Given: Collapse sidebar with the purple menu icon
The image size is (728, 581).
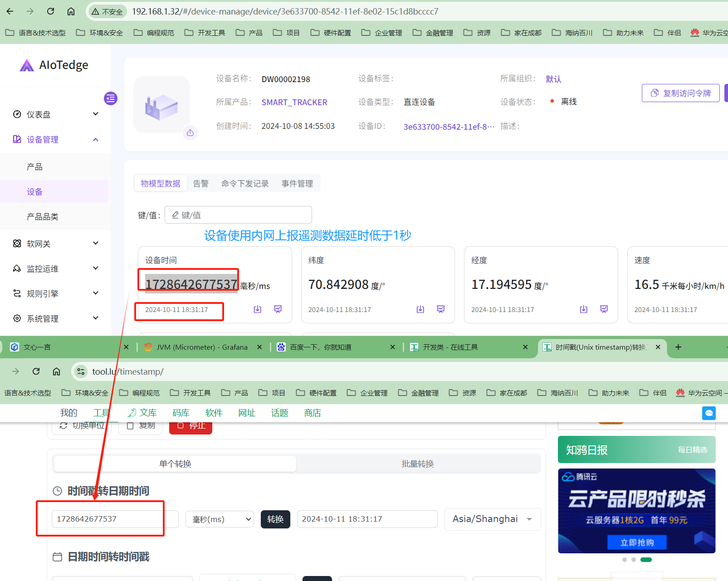Looking at the screenshot, I should pos(111,98).
